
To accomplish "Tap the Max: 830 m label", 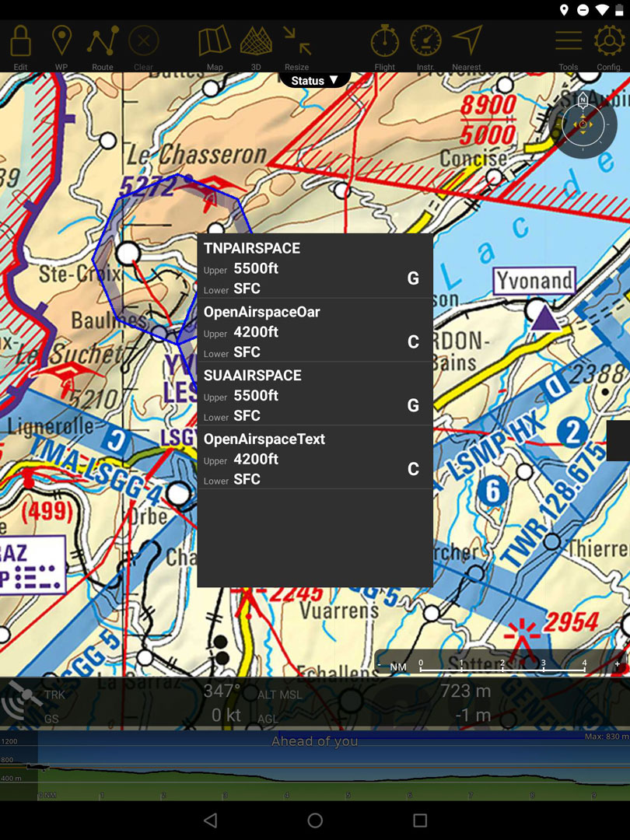I will 607,737.
